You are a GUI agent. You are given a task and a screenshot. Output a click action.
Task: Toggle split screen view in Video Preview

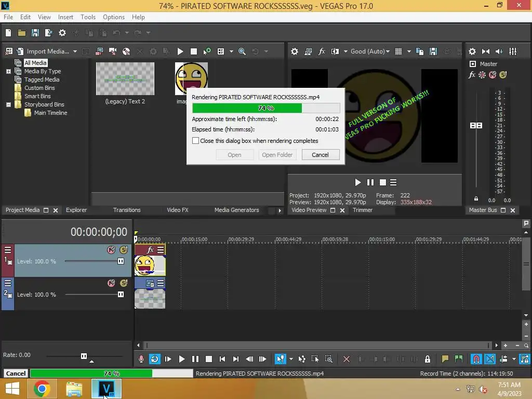[335, 51]
